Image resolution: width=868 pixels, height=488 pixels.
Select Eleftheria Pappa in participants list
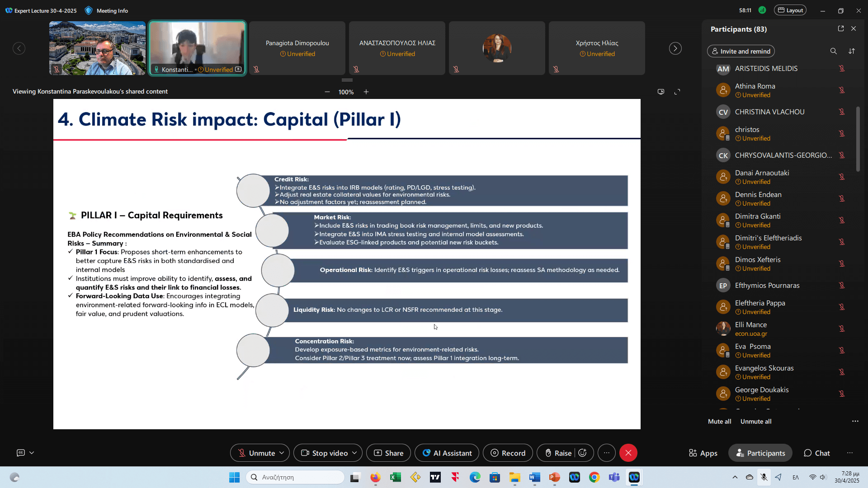pyautogui.click(x=780, y=307)
